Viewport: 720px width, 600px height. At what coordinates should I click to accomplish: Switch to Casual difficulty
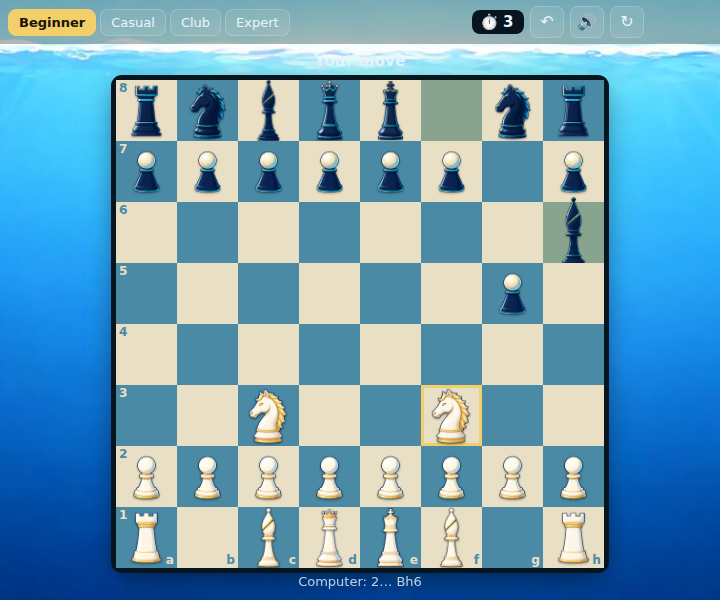133,22
